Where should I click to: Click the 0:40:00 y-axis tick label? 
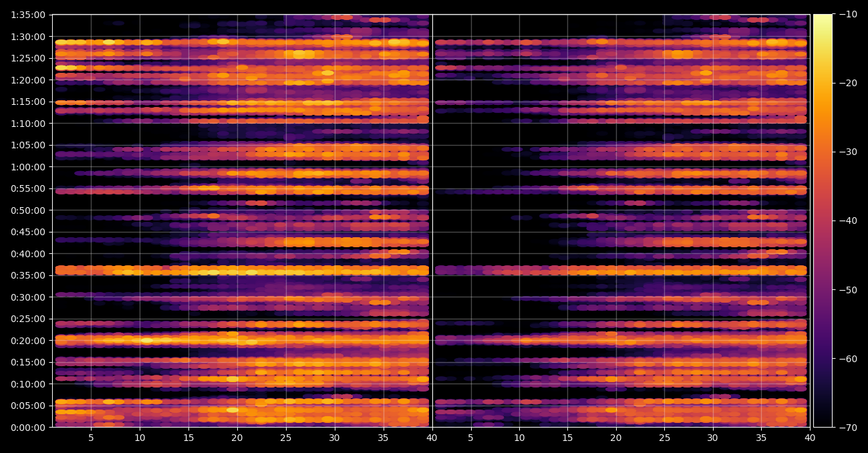pyautogui.click(x=28, y=253)
